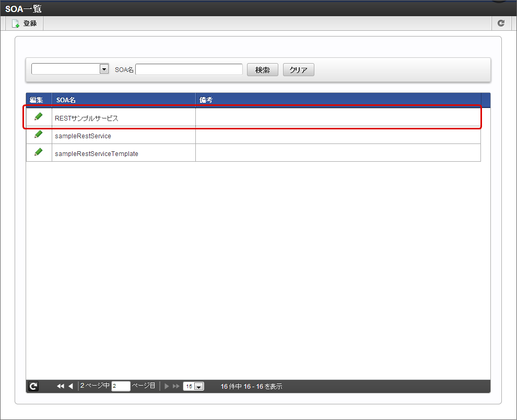Open the rows-per-page dropdown showing 15
The image size is (517, 420).
(x=194, y=386)
